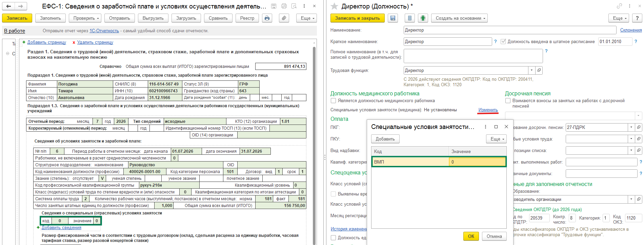The height and width of the screenshot is (245, 644).
Task: Get link via chain icon in Директор window
Action: 619,6
